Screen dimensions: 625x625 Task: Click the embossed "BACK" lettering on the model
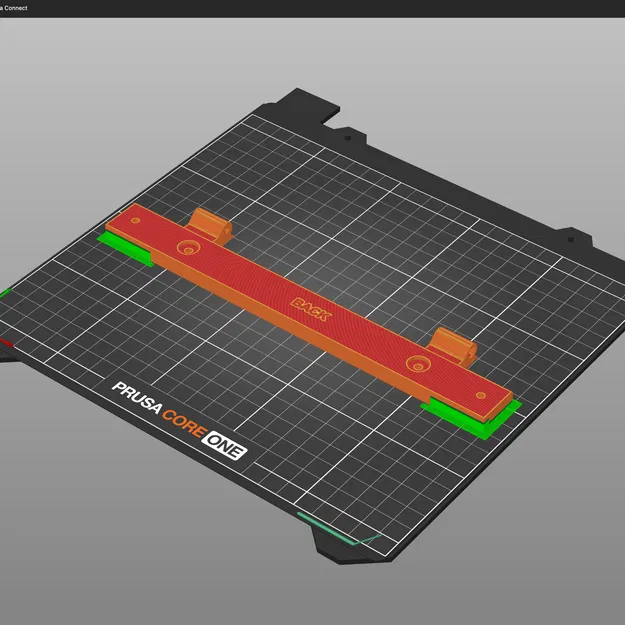click(311, 309)
